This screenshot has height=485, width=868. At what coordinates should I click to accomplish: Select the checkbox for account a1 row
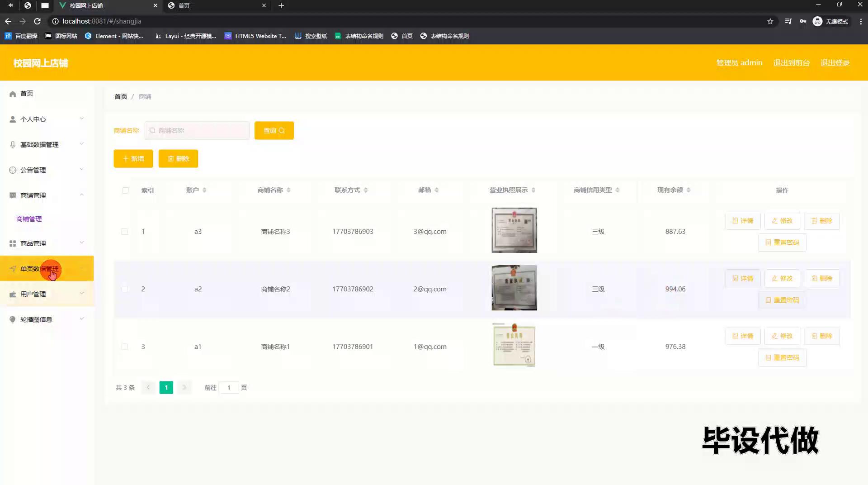125,347
